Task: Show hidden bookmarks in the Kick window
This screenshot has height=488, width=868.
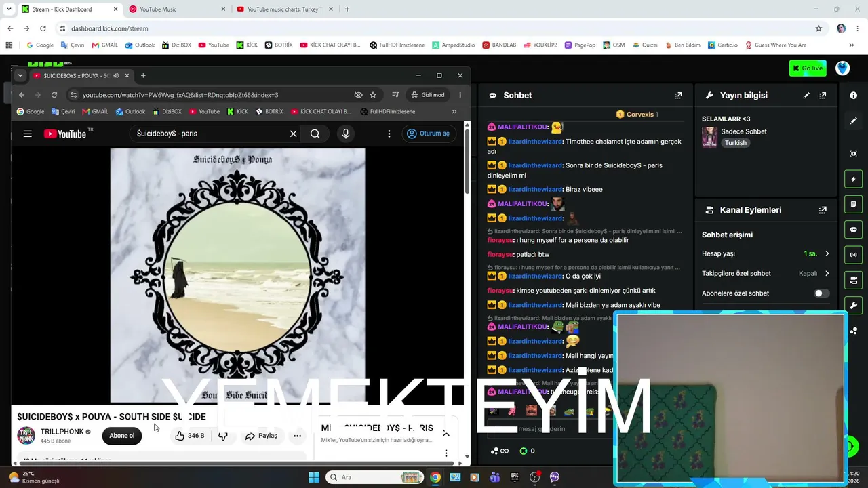Action: [851, 45]
